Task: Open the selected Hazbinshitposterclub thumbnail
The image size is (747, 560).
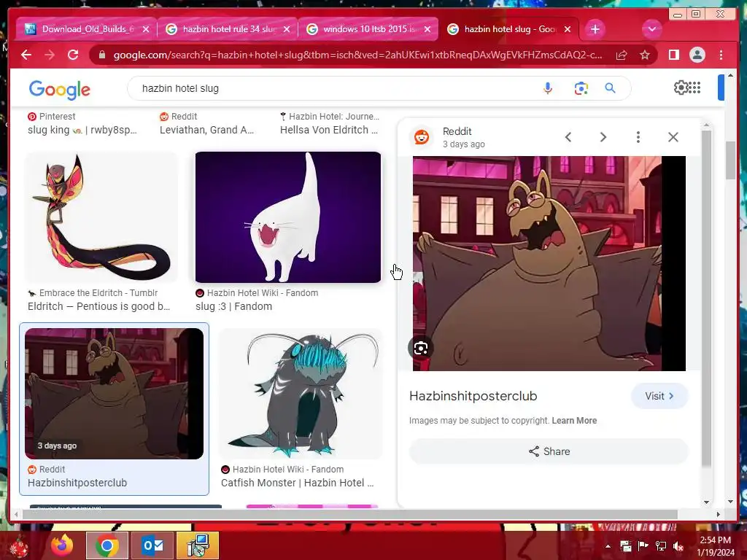Action: pyautogui.click(x=114, y=394)
